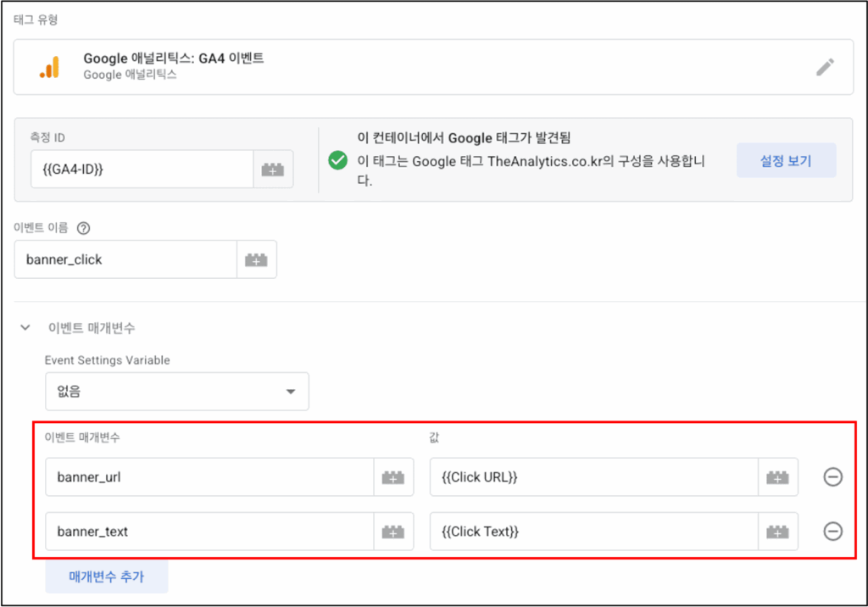Click the 매개변수 추가 button
Image resolution: width=868 pixels, height=607 pixels.
point(106,576)
